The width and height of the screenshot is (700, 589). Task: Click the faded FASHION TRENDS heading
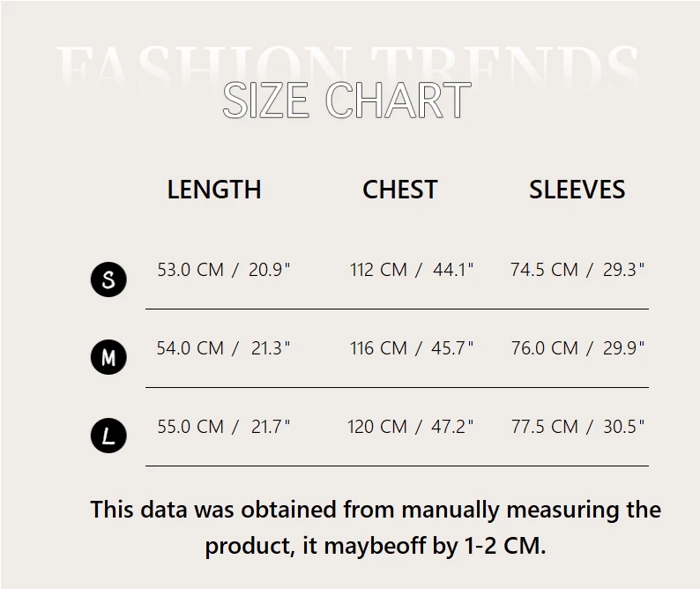tap(346, 62)
